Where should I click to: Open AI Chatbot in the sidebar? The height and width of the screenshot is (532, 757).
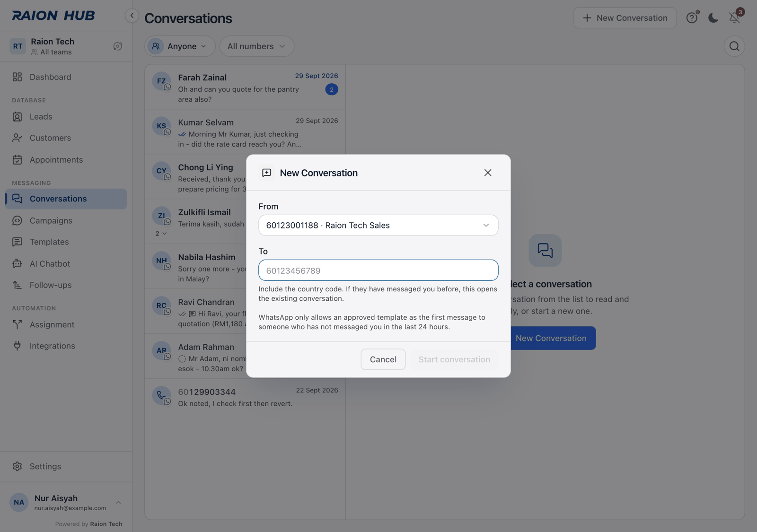(66, 264)
